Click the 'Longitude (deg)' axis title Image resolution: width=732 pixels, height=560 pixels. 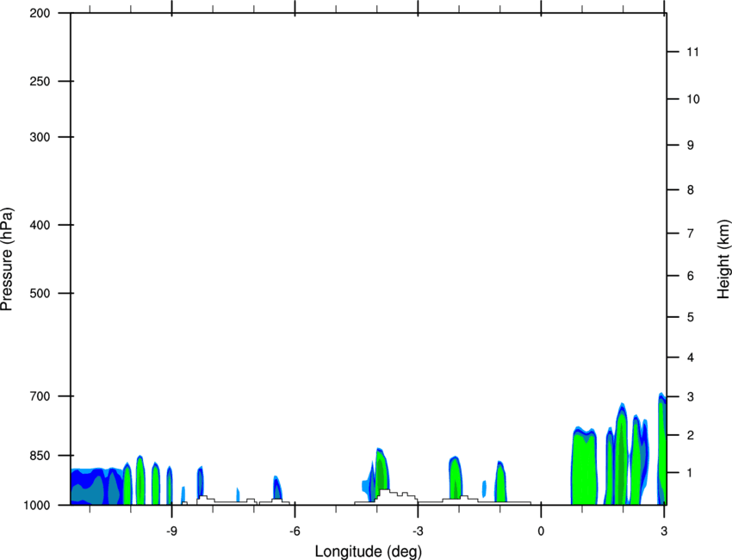[369, 551]
